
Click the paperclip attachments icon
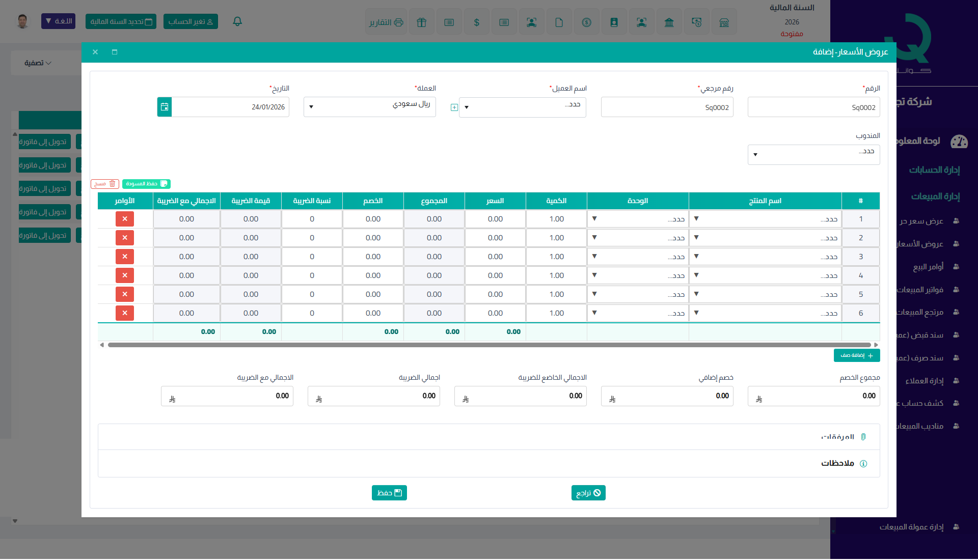pyautogui.click(x=863, y=437)
